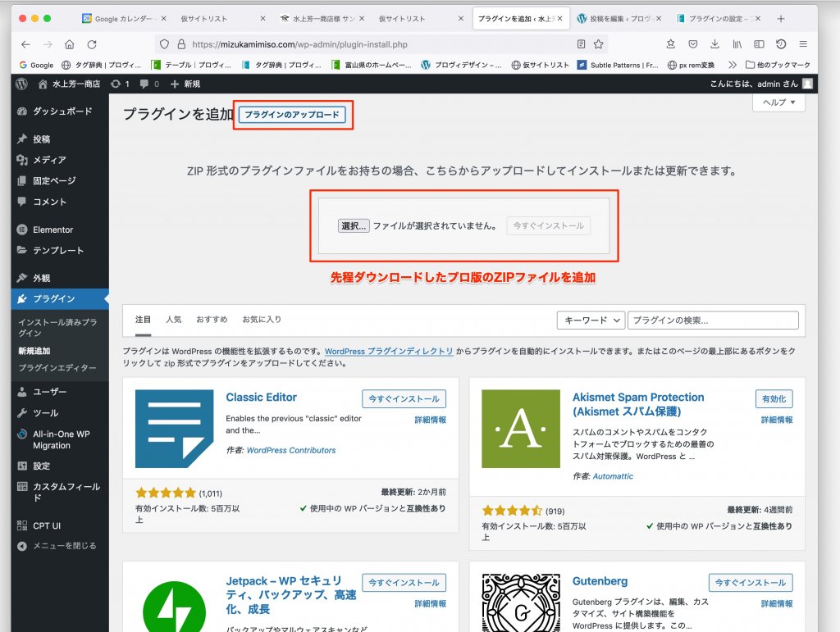
Task: Switch to the おすすめ tab
Action: click(212, 319)
